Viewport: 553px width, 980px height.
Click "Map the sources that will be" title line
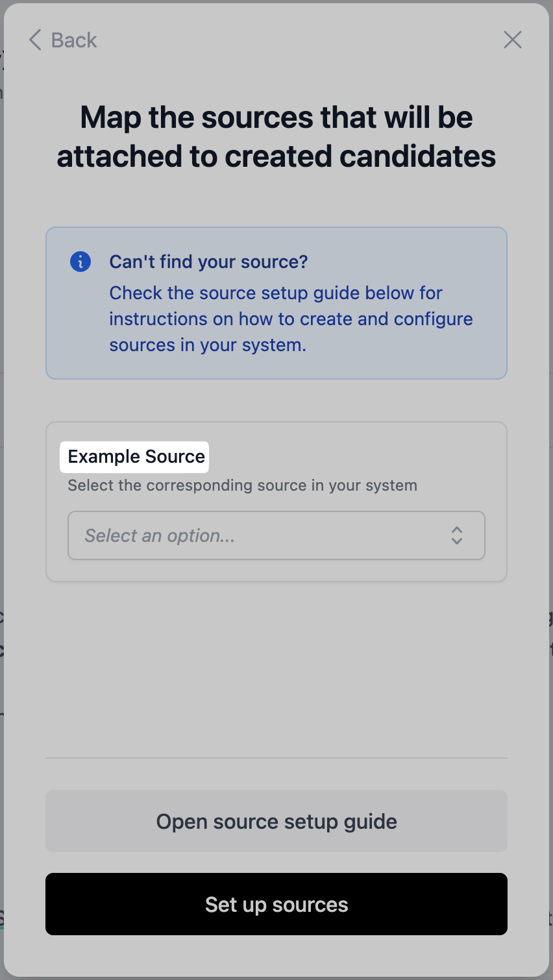pyautogui.click(x=276, y=117)
